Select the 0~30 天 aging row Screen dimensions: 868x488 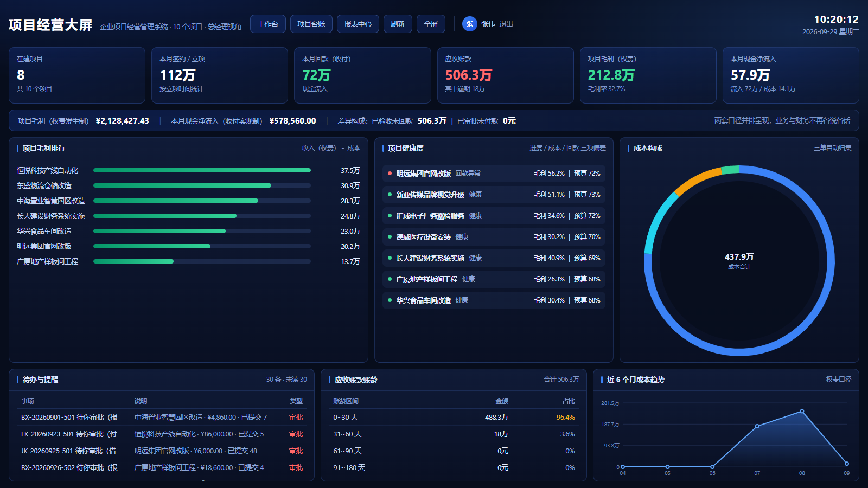pos(454,417)
